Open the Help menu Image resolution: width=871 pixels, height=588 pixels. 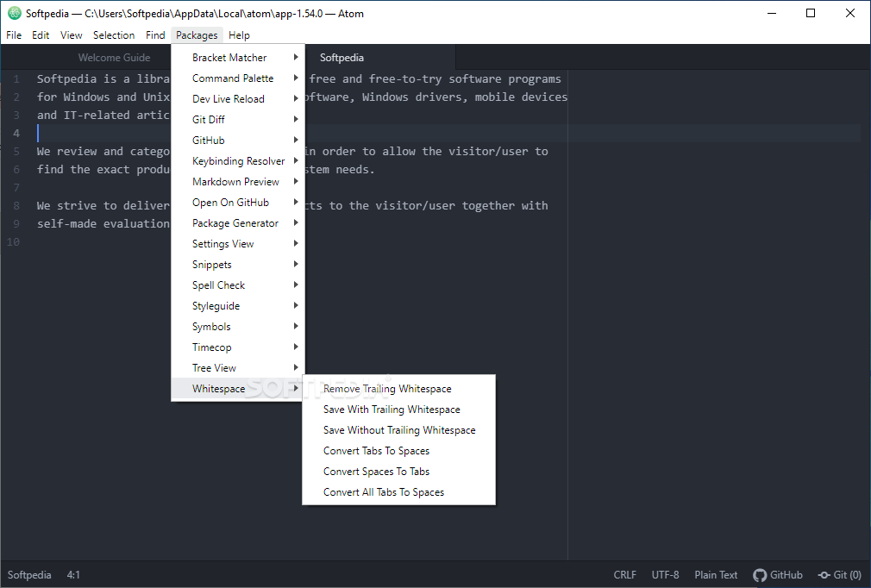pos(239,35)
